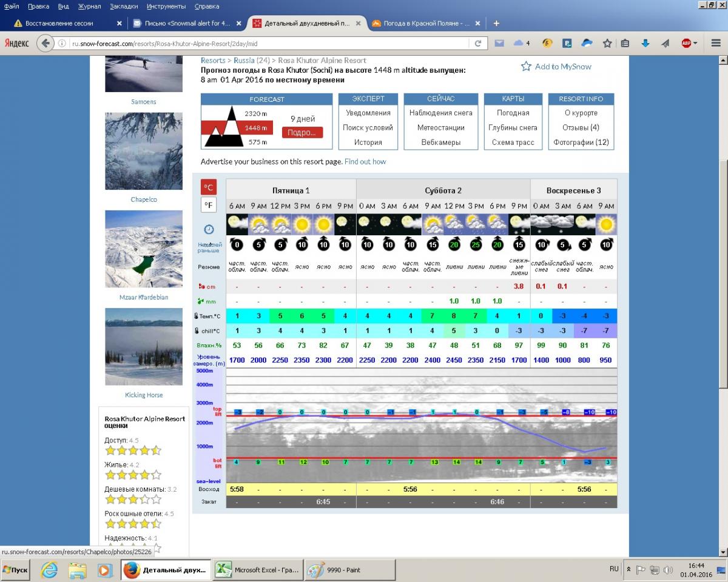
Task: Click the browser address bar URL field
Action: point(270,44)
